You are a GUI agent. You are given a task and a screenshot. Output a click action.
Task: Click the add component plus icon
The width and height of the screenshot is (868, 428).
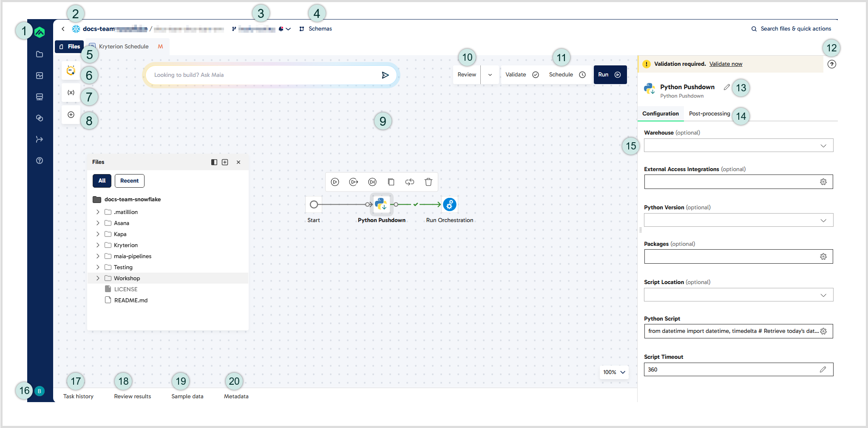pyautogui.click(x=71, y=115)
